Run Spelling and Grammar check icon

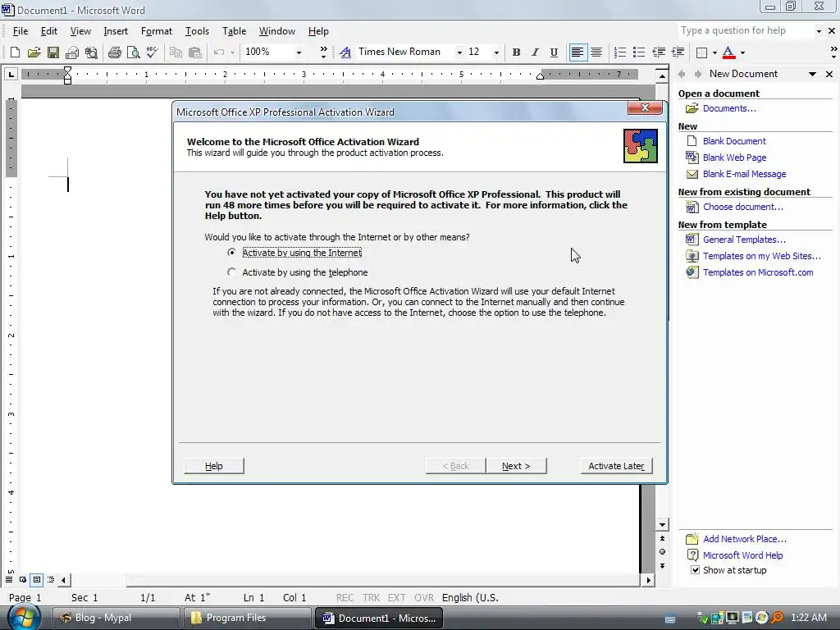pyautogui.click(x=152, y=52)
